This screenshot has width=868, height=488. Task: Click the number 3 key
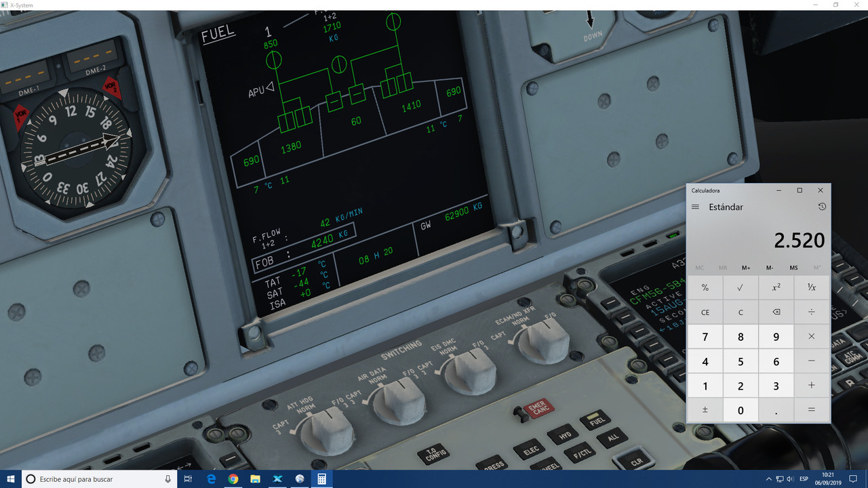pos(776,386)
